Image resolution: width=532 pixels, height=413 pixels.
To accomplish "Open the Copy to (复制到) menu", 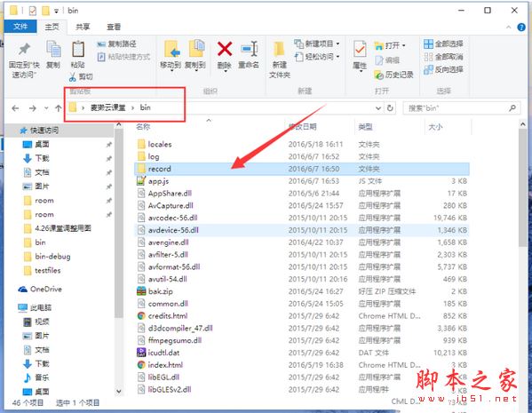I will [x=195, y=55].
